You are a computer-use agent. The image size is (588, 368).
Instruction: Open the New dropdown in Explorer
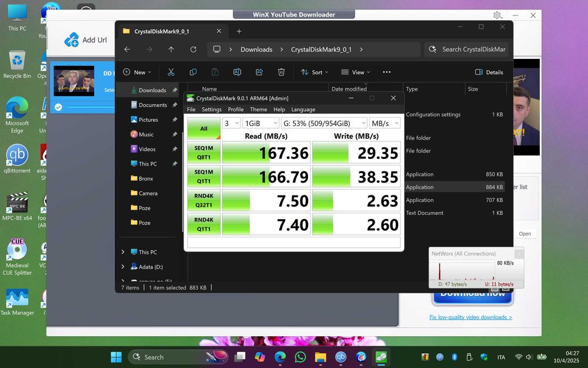[137, 72]
